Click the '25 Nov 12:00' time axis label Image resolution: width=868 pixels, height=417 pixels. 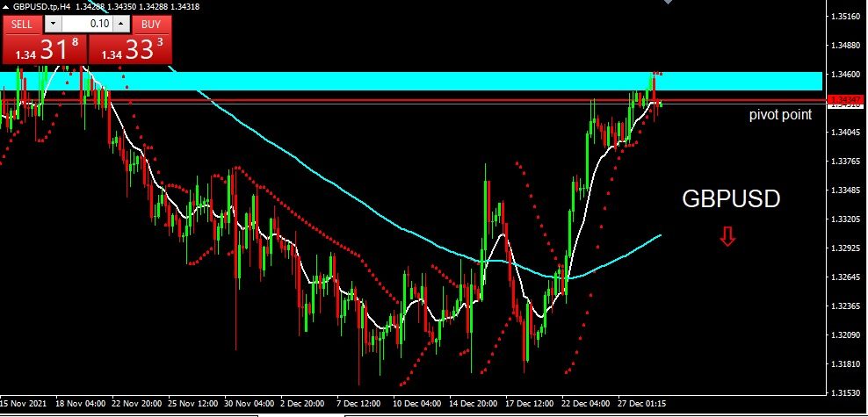[193, 404]
